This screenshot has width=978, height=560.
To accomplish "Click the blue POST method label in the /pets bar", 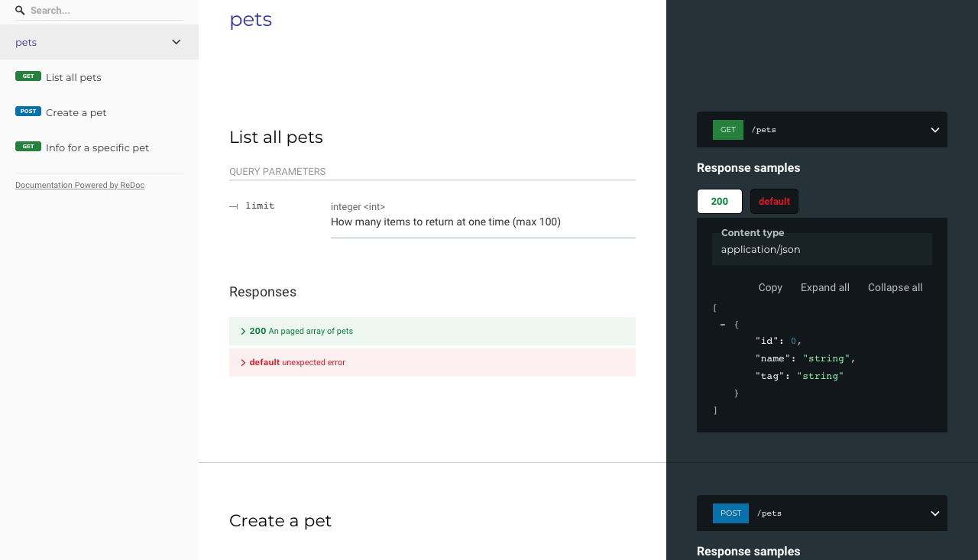I will tap(730, 513).
